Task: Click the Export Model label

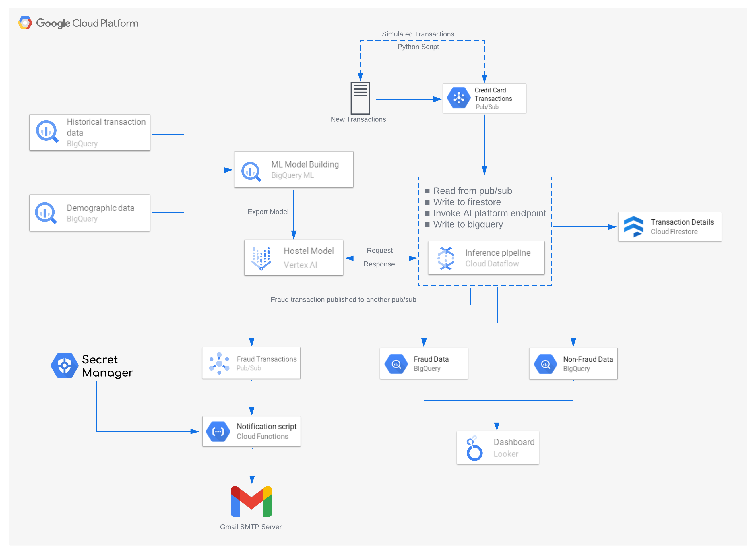Action: tap(267, 212)
